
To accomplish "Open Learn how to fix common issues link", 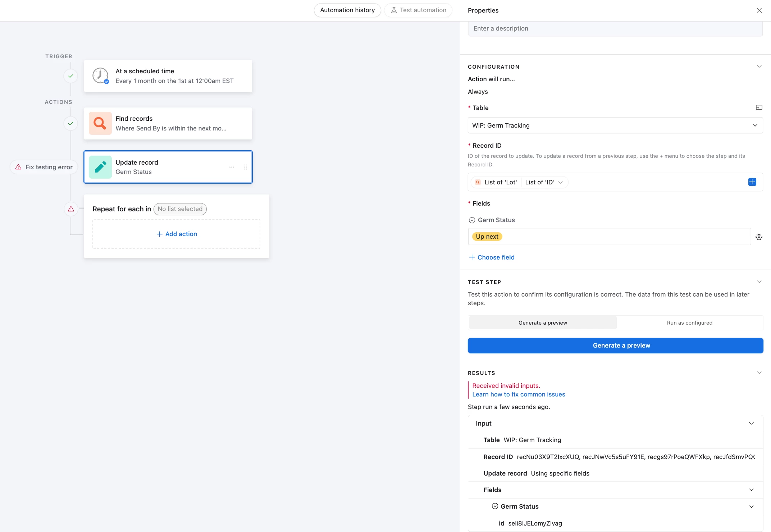I will 519,394.
